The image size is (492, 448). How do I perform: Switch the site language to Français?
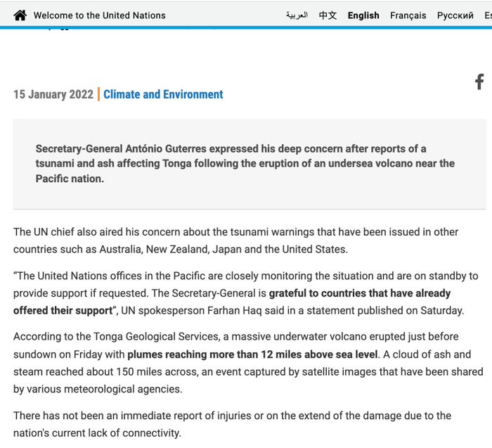tap(408, 15)
